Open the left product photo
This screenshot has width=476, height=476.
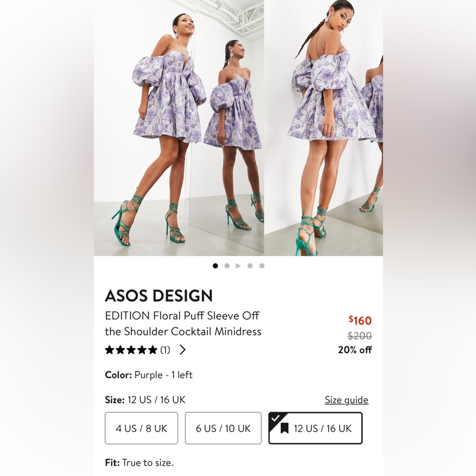click(179, 128)
